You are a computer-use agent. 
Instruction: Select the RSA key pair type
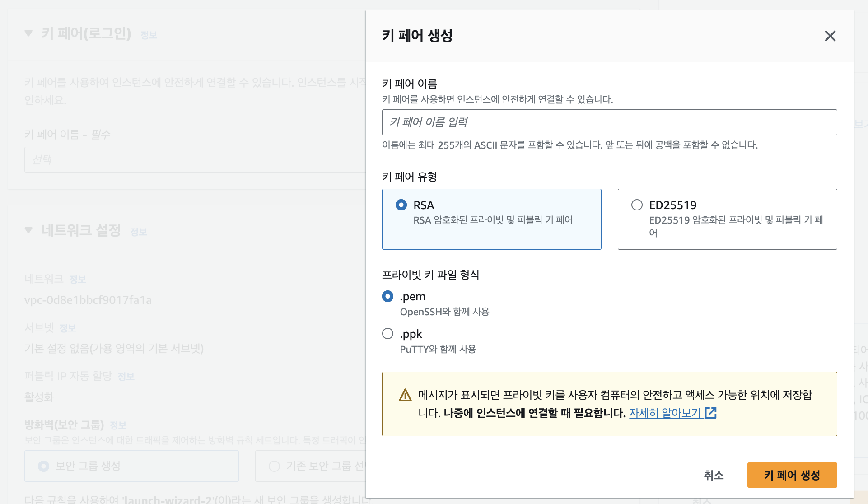click(x=401, y=205)
